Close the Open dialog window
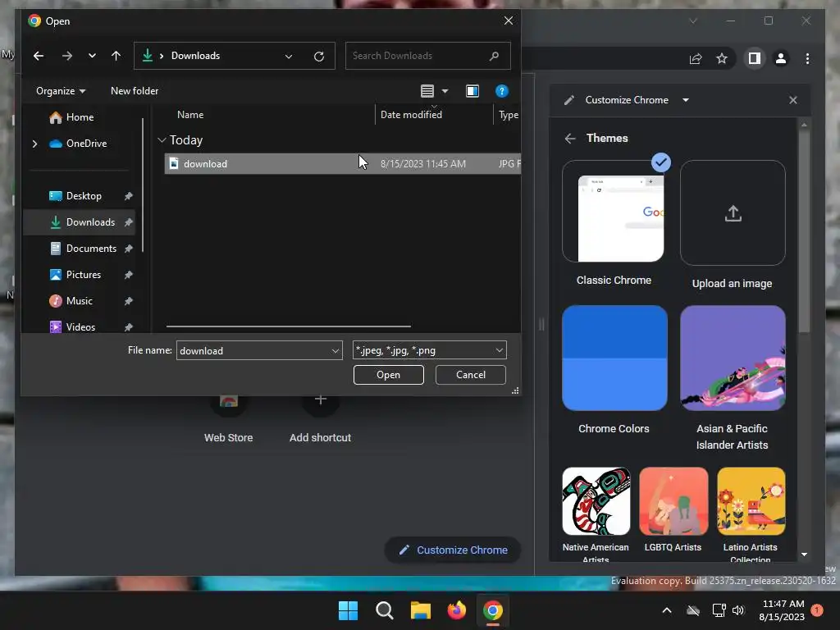Image resolution: width=840 pixels, height=630 pixels. tap(508, 21)
